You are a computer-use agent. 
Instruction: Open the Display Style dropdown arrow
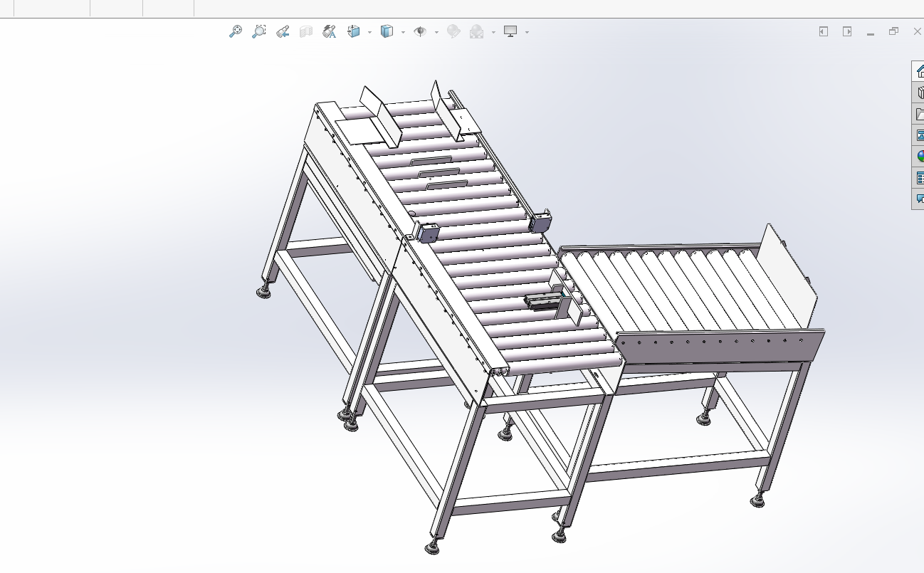[403, 32]
